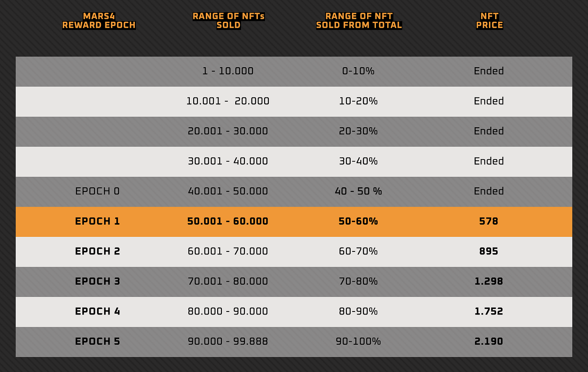This screenshot has width=588, height=372.
Task: Click the 1 - 10.000 range cell
Action: coord(228,71)
